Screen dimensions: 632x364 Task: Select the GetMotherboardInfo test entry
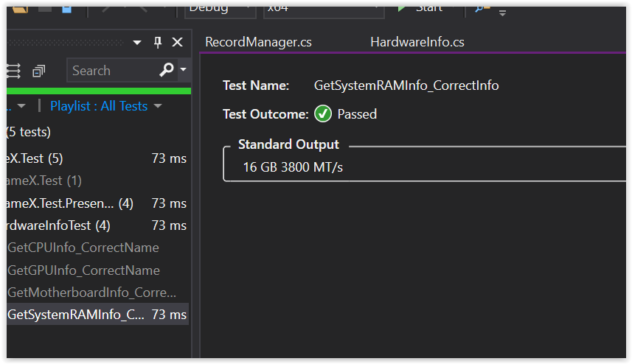91,293
